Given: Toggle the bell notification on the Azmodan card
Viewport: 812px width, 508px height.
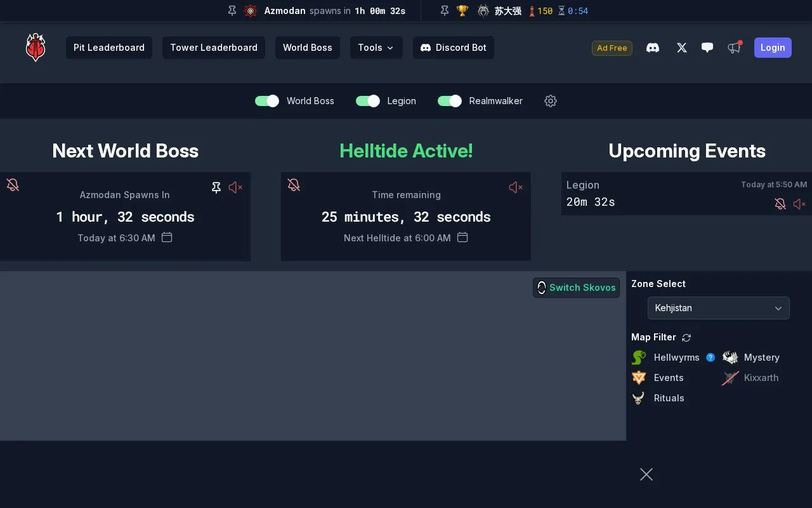Looking at the screenshot, I should pyautogui.click(x=13, y=185).
